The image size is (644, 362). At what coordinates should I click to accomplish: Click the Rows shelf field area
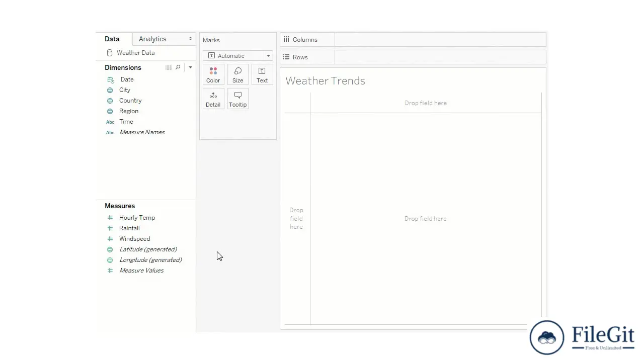pyautogui.click(x=440, y=57)
